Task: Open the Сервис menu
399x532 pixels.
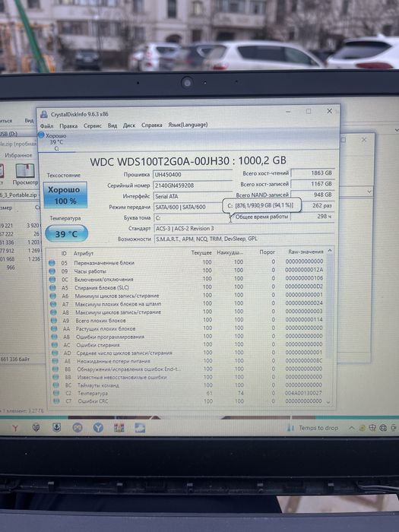Action: [92, 125]
